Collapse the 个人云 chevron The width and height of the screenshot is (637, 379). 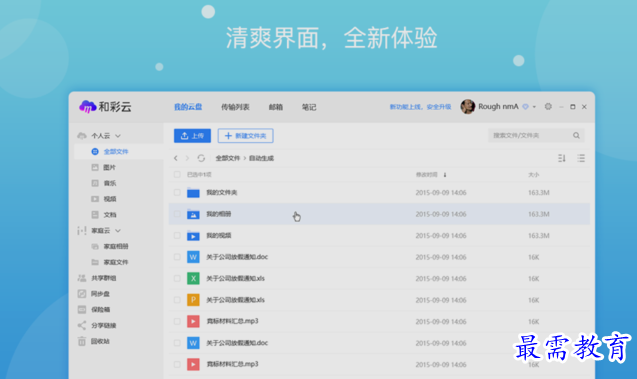118,136
